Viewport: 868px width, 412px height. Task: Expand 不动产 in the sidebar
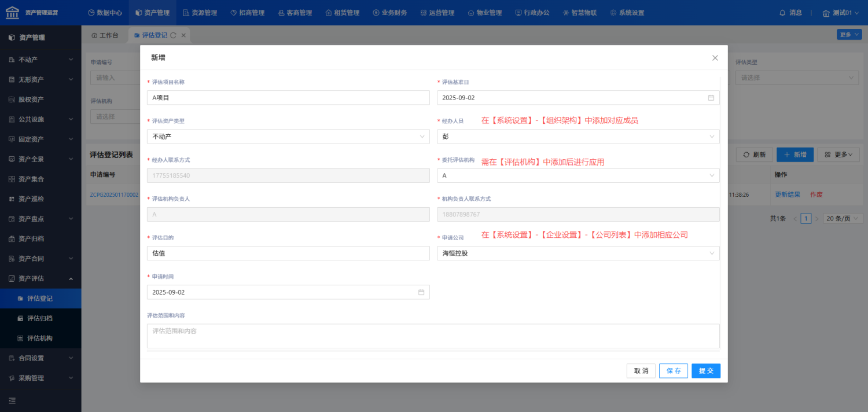(x=41, y=60)
